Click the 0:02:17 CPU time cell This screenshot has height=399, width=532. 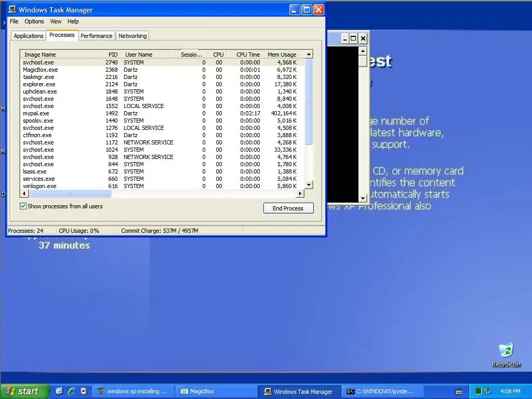250,113
